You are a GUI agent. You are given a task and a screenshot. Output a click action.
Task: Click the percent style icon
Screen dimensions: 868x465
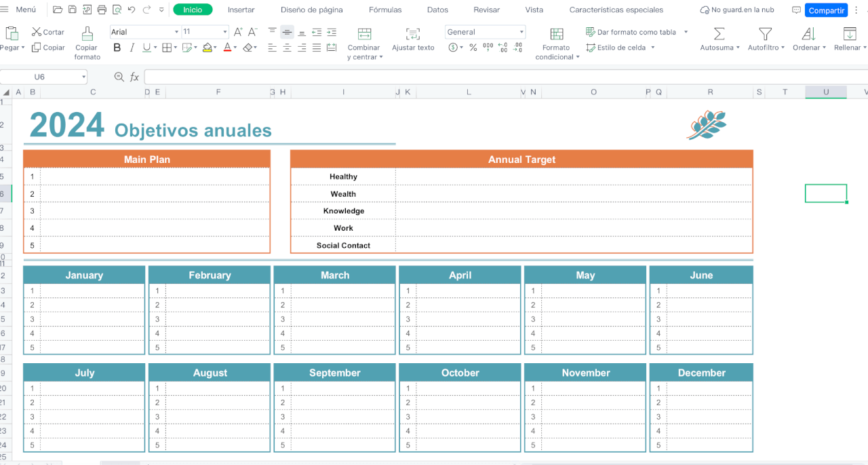click(x=473, y=48)
